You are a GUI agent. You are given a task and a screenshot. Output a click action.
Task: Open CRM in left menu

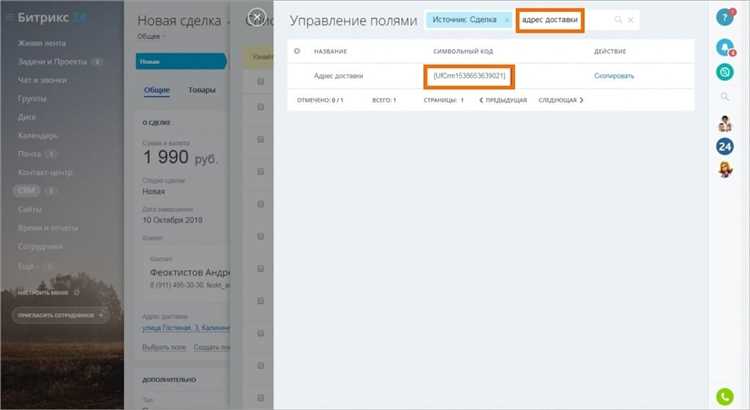(26, 190)
